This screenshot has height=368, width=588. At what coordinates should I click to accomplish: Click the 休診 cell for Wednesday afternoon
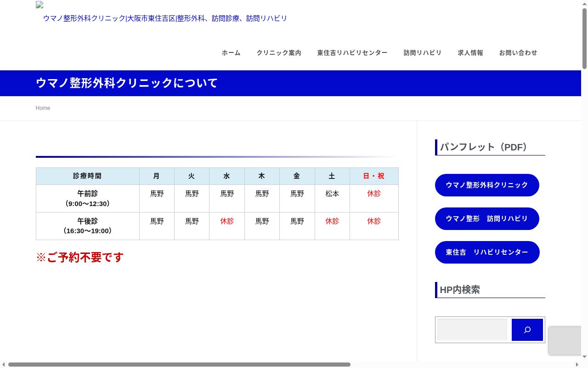tap(227, 226)
